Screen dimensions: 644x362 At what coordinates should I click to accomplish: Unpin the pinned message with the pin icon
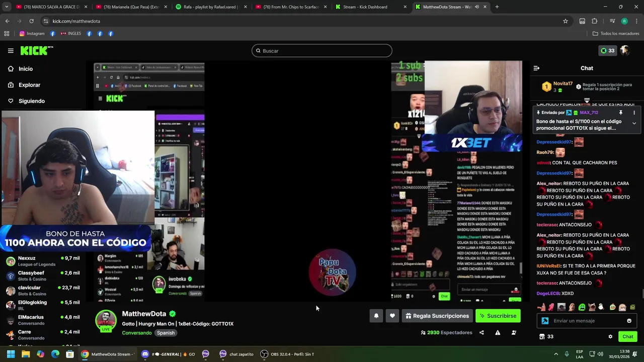click(x=621, y=113)
